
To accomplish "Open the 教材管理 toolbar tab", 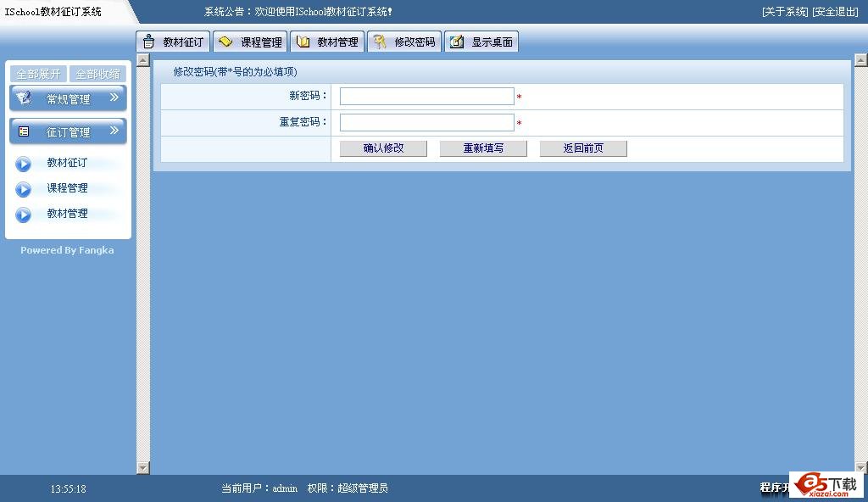I will (327, 42).
